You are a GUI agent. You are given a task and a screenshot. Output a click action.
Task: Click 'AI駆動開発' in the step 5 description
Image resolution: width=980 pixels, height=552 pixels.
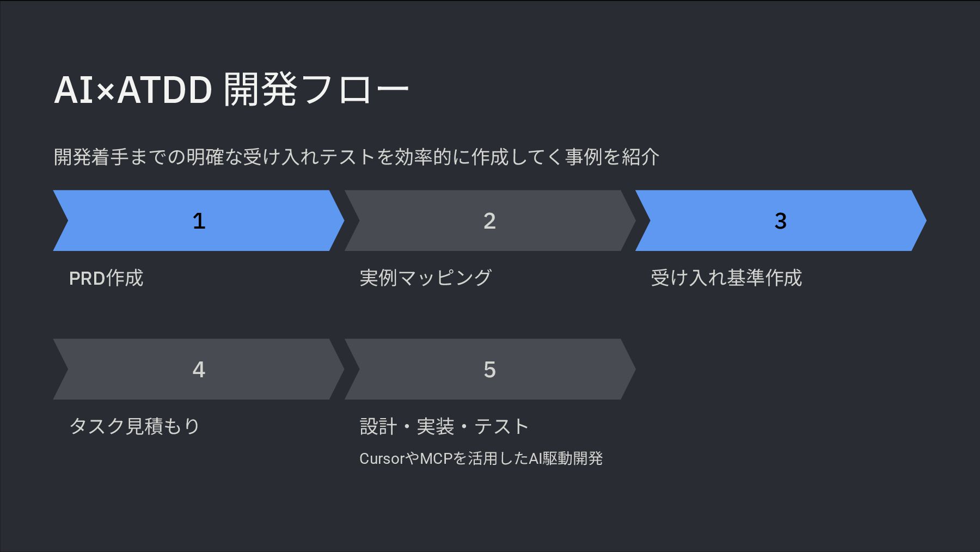coord(566,459)
